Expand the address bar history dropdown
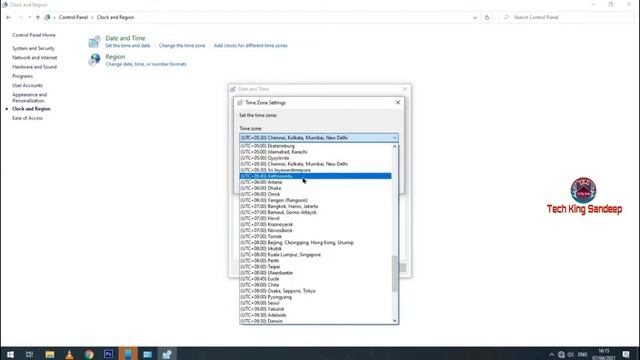 (x=475, y=18)
